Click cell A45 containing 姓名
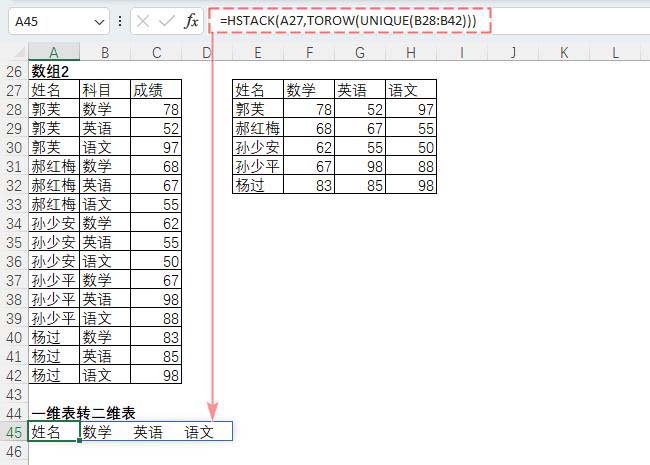The height and width of the screenshot is (465, 650). [x=54, y=432]
